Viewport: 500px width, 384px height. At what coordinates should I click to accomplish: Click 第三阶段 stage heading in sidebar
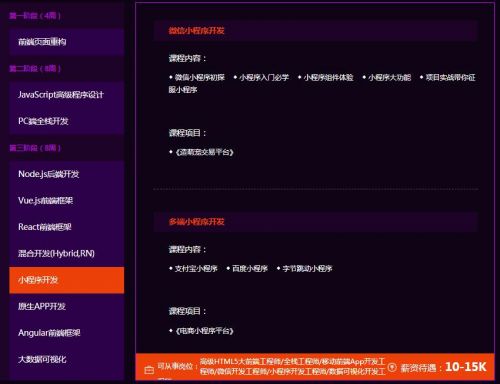coord(35,148)
